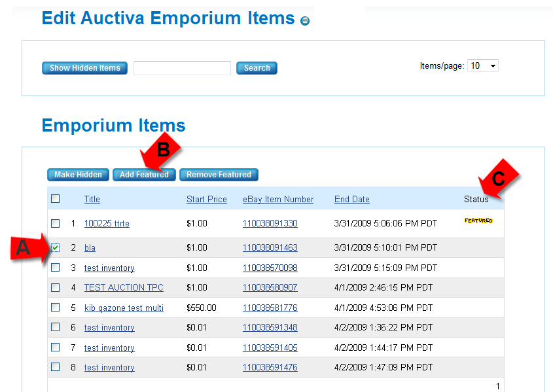Open row 7 test inventory title link
The width and height of the screenshot is (553, 392).
coord(109,348)
